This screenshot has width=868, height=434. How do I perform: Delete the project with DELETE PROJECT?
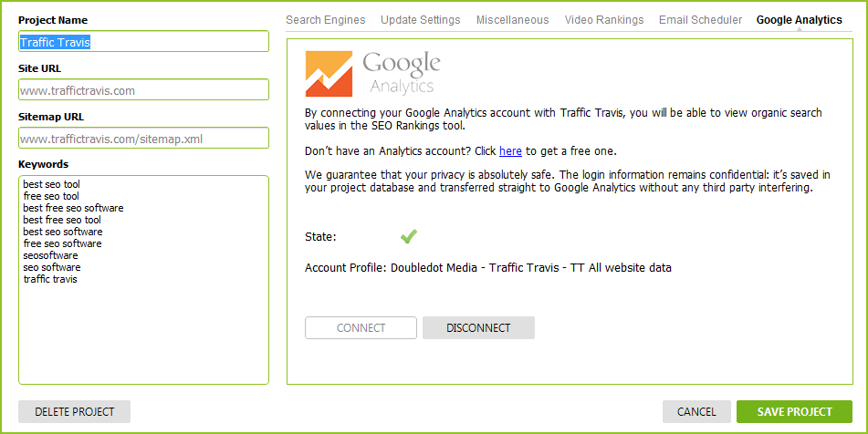pos(74,412)
